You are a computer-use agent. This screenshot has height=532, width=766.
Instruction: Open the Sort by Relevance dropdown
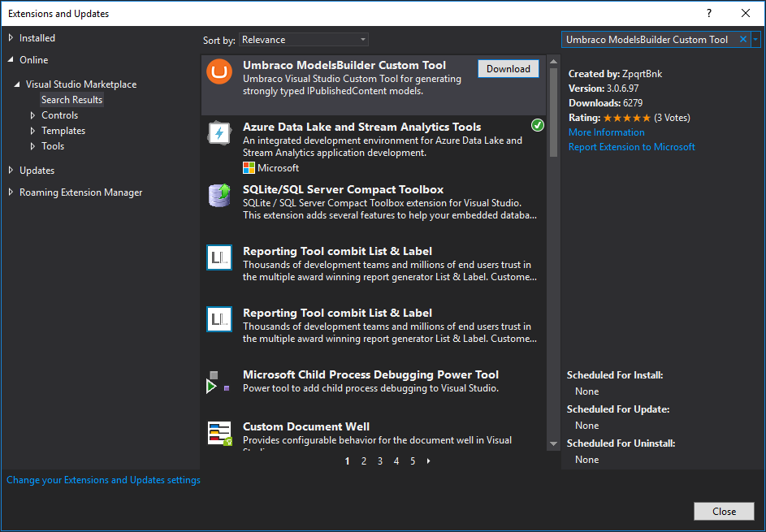303,40
